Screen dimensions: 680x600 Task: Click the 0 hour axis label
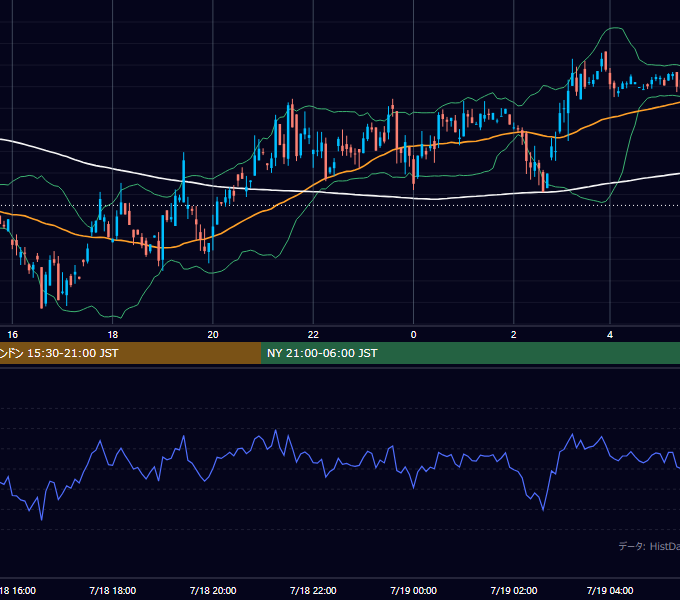[x=413, y=335]
